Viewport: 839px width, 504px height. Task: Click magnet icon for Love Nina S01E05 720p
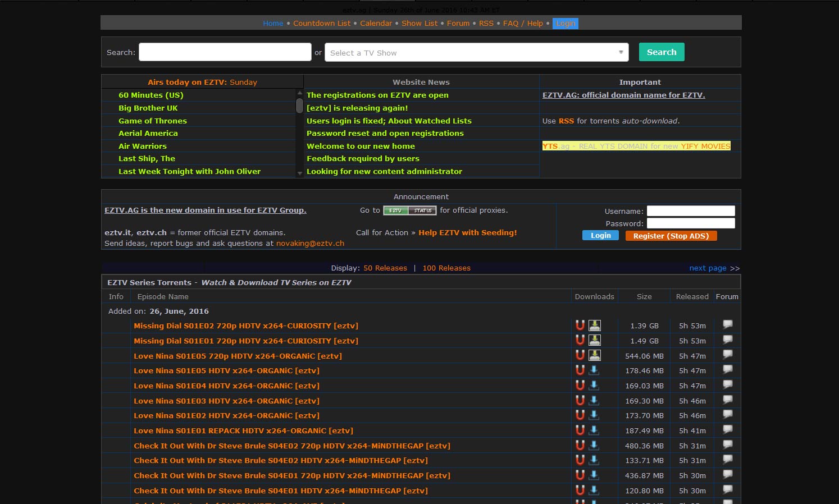[x=580, y=356]
